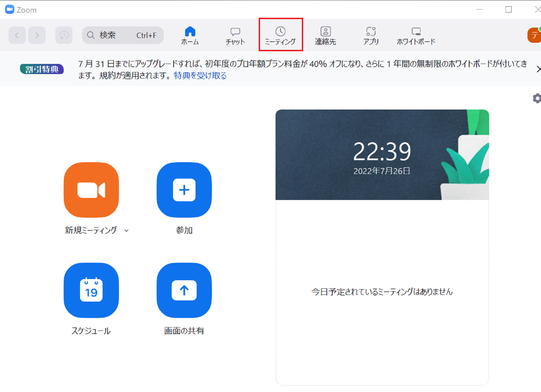Screen dimensions: 541x392
Task: Open the チャット tab
Action: (x=235, y=36)
